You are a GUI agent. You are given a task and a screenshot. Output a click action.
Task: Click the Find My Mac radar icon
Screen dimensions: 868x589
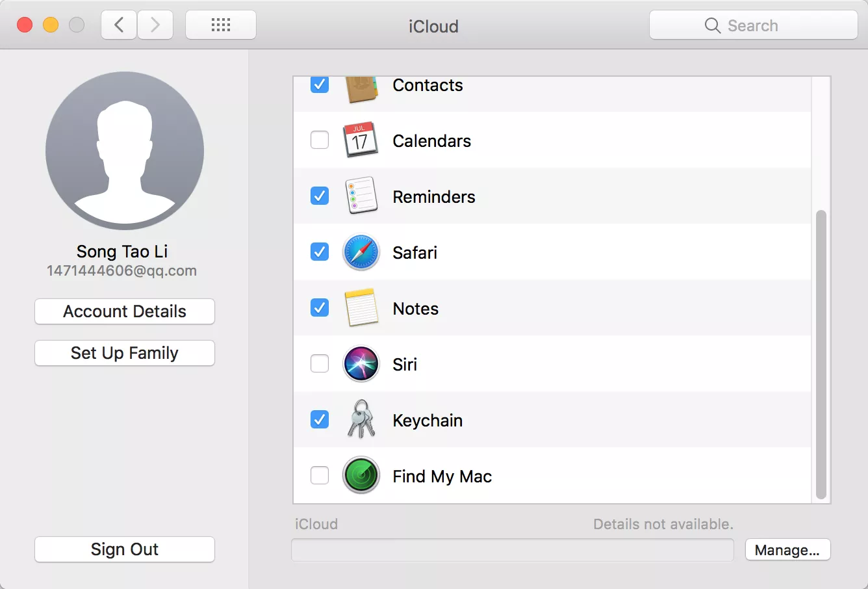361,475
